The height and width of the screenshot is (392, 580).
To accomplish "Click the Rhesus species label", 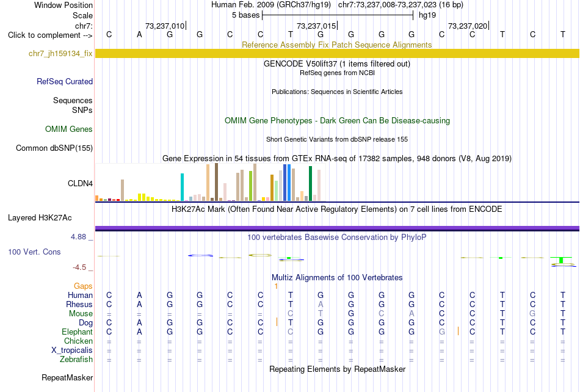I will click(79, 304).
